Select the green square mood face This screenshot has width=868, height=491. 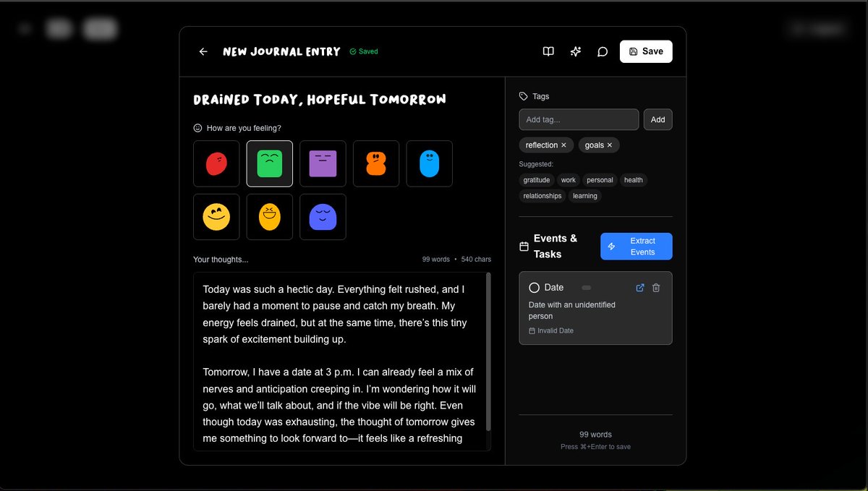tap(270, 163)
